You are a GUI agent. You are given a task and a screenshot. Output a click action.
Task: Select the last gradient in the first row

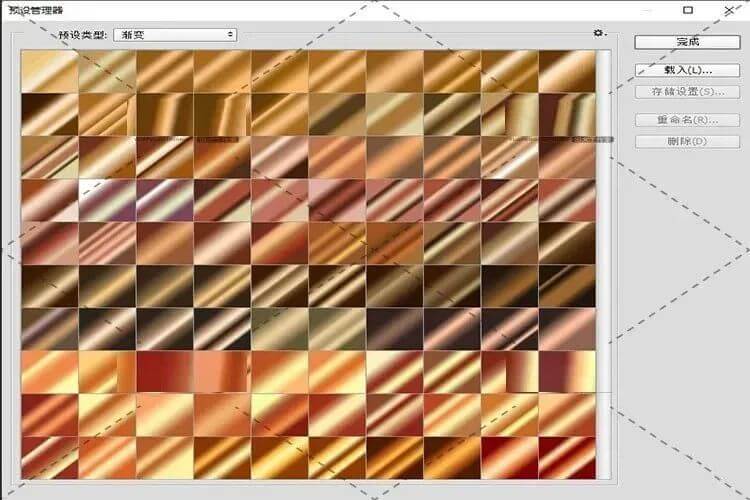click(567, 71)
